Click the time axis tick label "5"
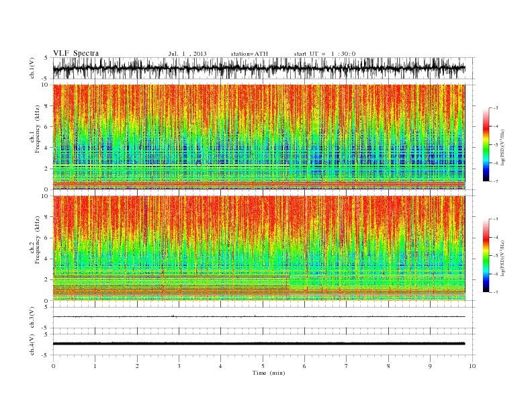The height and width of the screenshot is (411, 532). point(263,366)
